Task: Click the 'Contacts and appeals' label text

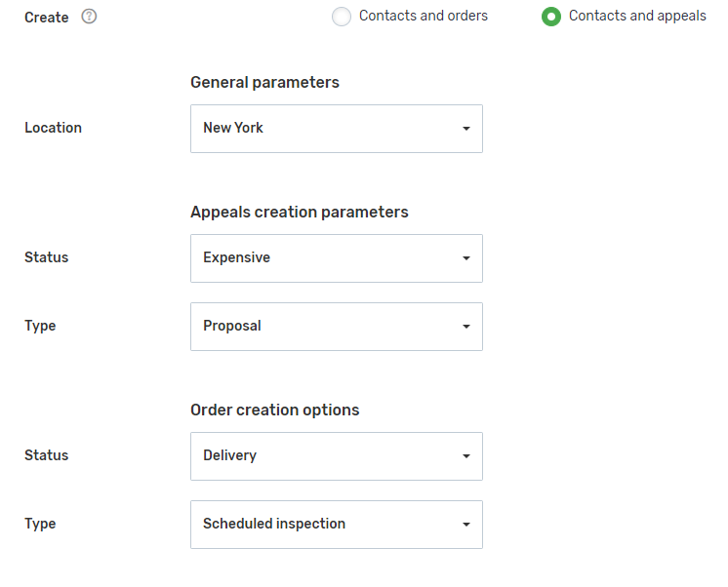Action: click(637, 16)
